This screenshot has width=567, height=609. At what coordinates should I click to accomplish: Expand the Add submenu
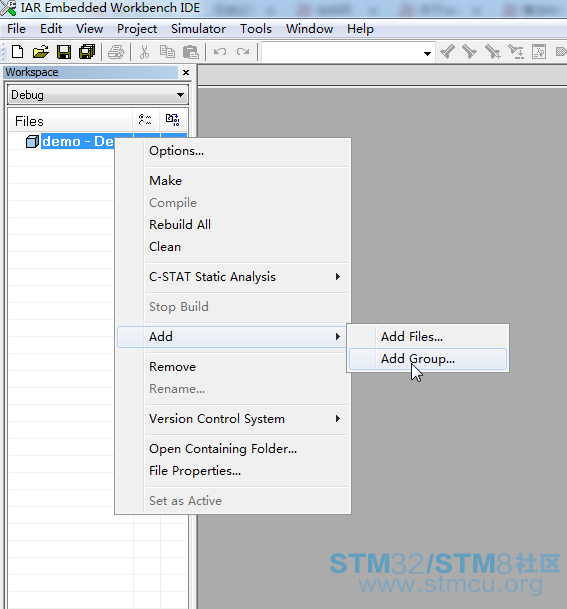pyautogui.click(x=337, y=336)
